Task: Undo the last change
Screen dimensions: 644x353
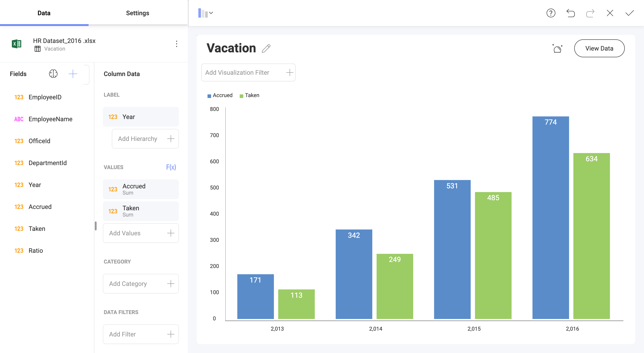Action: point(571,13)
